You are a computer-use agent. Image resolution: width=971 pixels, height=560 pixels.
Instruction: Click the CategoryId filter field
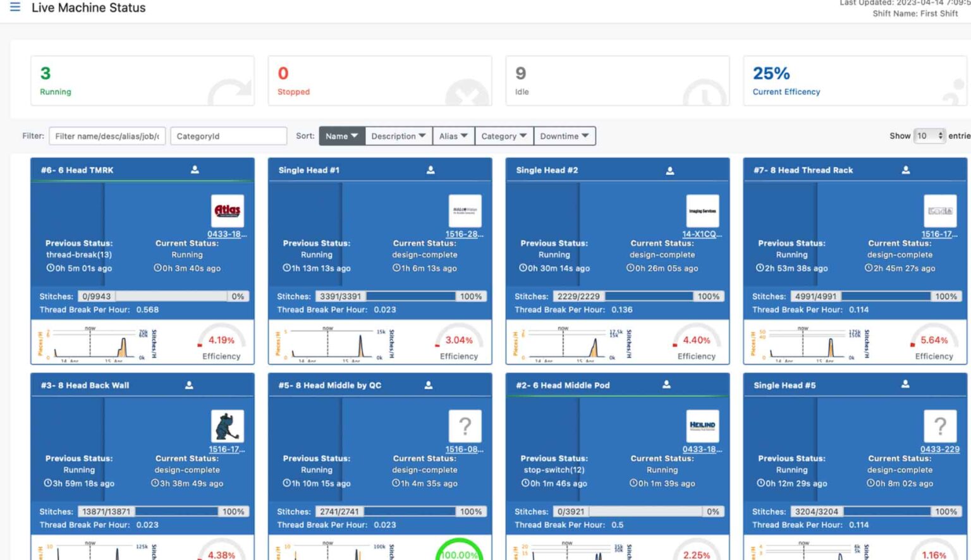[x=228, y=136]
